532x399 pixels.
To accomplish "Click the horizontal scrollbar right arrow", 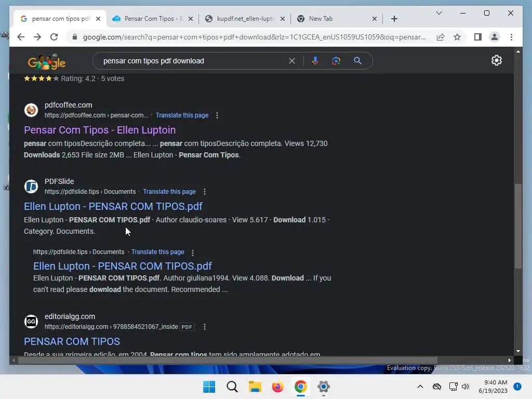I will [509, 361].
